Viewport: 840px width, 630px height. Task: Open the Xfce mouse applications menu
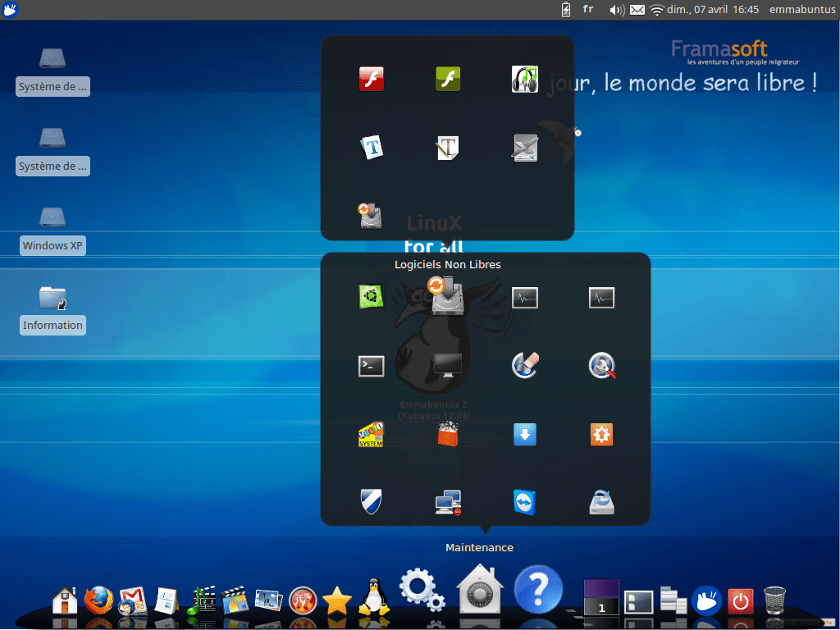pyautogui.click(x=12, y=10)
